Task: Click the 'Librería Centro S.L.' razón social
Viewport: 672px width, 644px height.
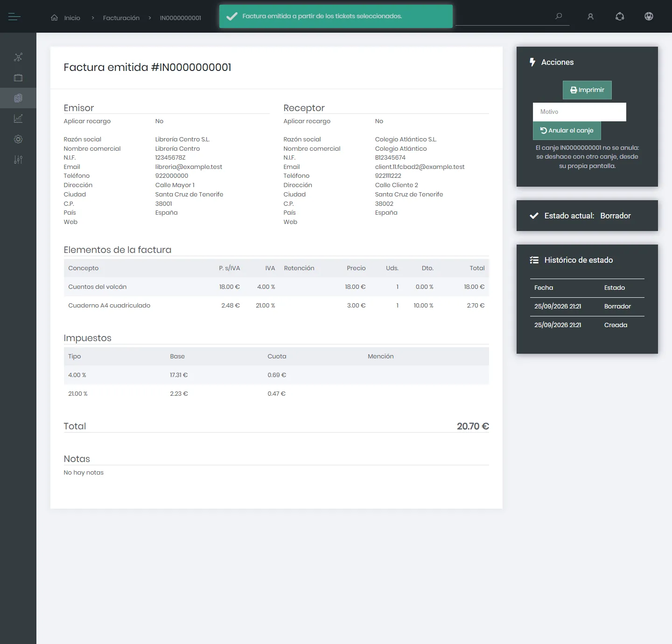Action: [x=182, y=140]
